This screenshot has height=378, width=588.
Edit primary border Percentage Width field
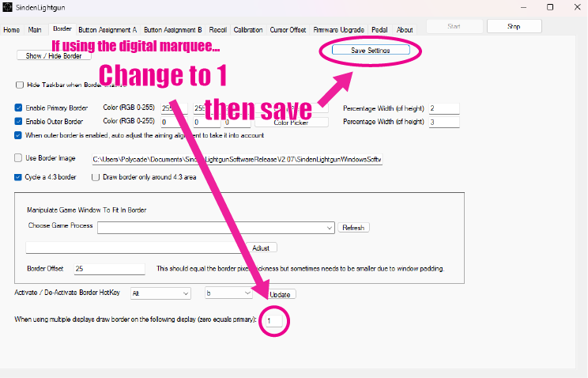pos(444,108)
